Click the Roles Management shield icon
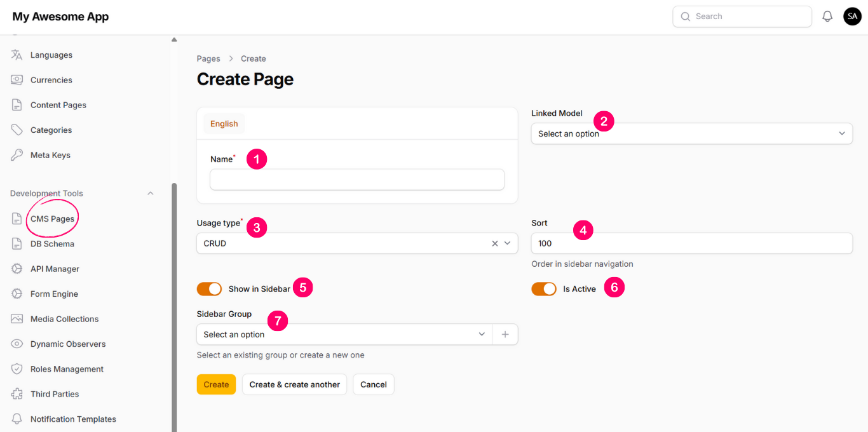868x432 pixels. [x=17, y=369]
